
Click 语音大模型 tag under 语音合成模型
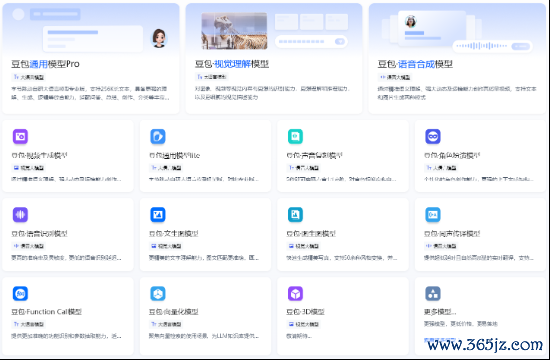[x=395, y=77]
